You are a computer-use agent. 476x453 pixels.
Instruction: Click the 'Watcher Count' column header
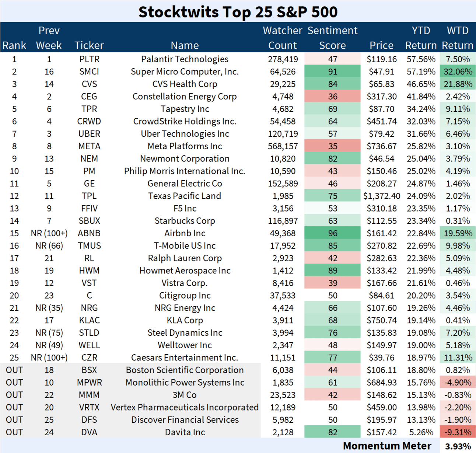pos(283,38)
